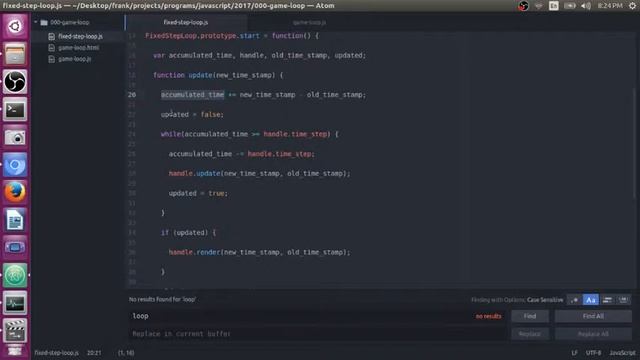Click the Find All button

click(593, 316)
